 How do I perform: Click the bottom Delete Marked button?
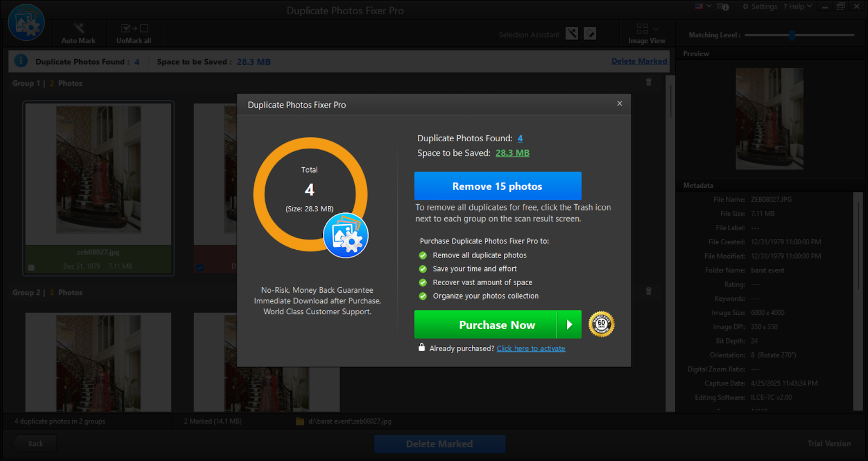click(x=439, y=444)
